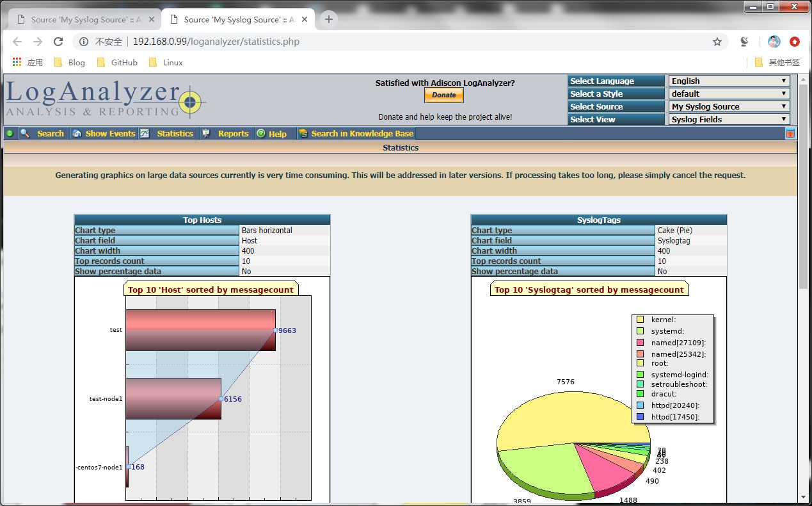The height and width of the screenshot is (506, 812).
Task: Go forward in browser history
Action: [38, 42]
